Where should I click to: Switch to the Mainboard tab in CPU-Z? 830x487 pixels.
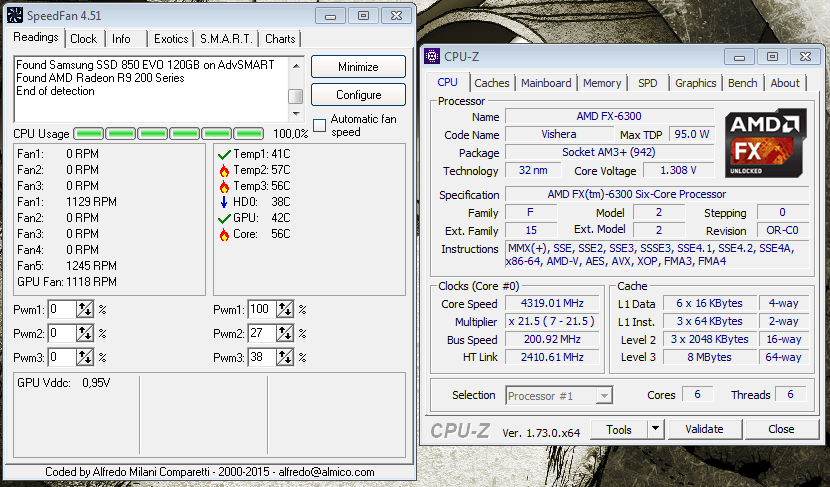coord(546,83)
